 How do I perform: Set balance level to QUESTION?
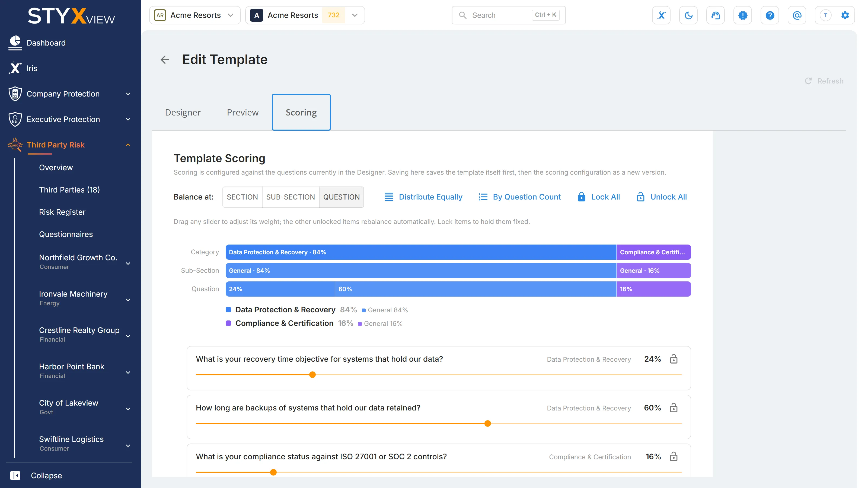[341, 197]
